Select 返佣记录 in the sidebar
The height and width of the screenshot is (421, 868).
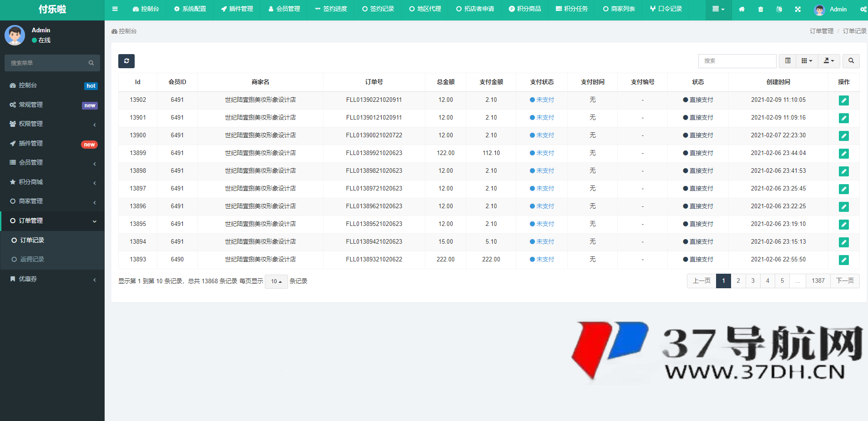click(31, 259)
